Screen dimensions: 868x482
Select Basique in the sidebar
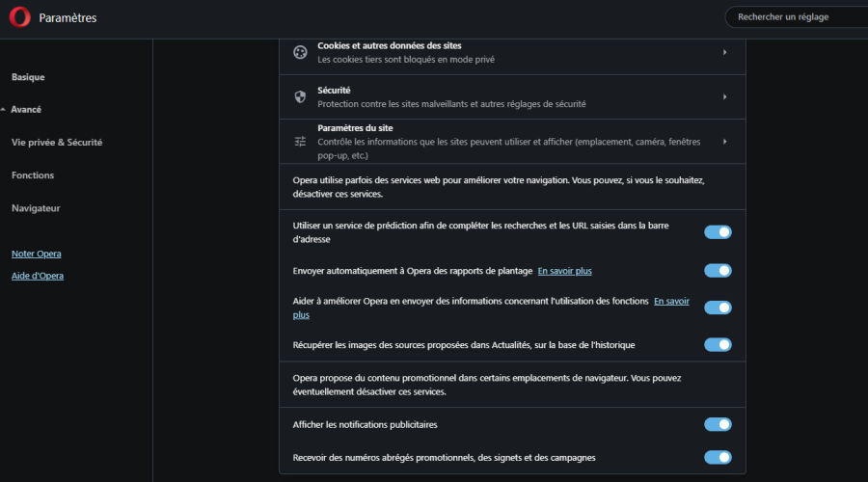(x=28, y=77)
